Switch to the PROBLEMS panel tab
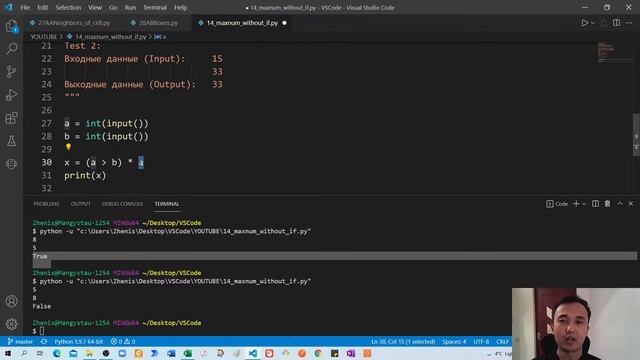Viewport: 640px width, 360px height. coord(47,204)
